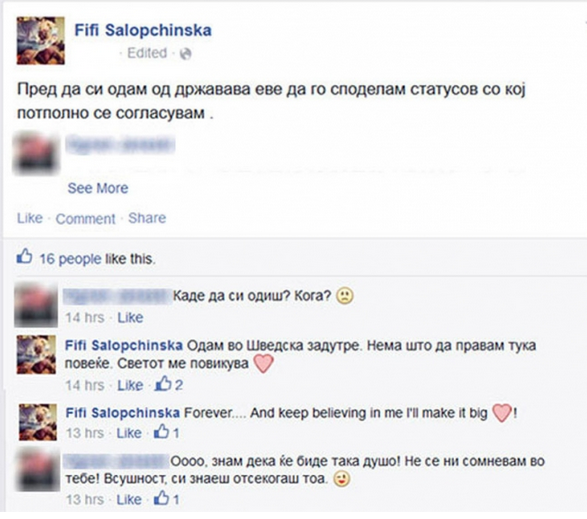Like the main post
The width and height of the screenshot is (587, 519).
tap(30, 218)
